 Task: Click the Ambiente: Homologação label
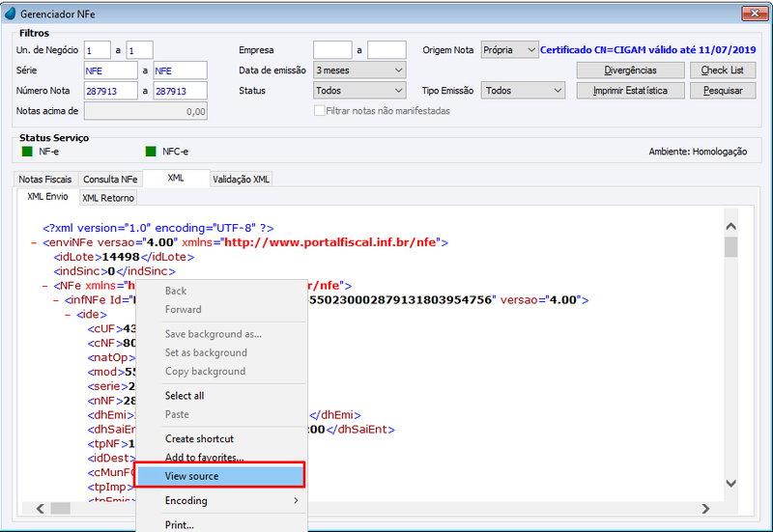698,152
